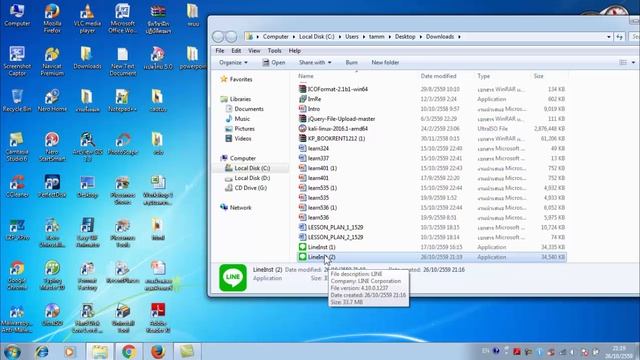640x360 pixels.
Task: Open Internet Explorer from the taskbar
Action: coord(42,351)
